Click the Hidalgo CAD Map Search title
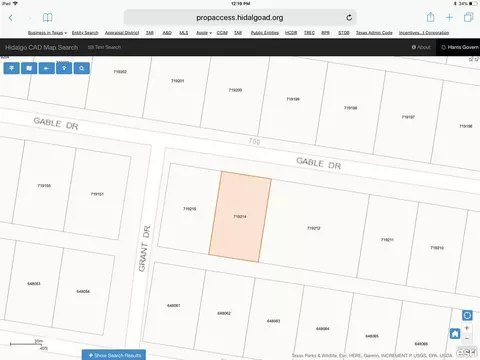Image resolution: width=480 pixels, height=360 pixels. click(41, 47)
